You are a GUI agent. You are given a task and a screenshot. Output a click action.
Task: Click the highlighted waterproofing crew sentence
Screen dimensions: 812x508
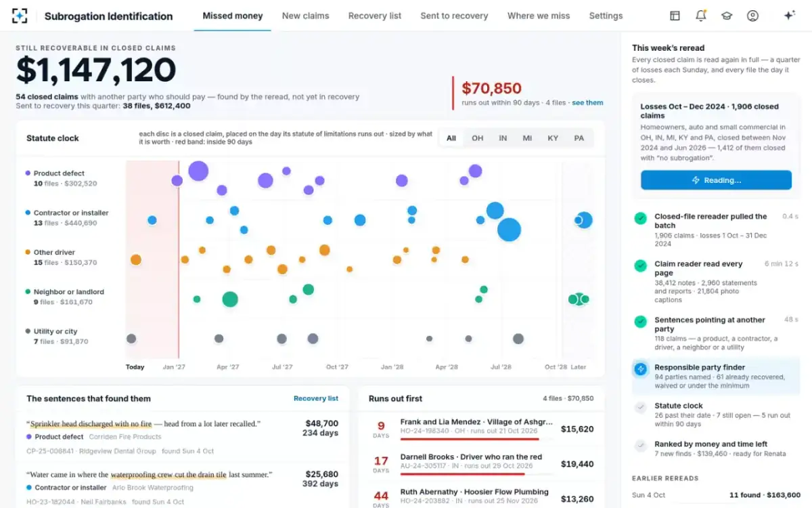pos(168,475)
